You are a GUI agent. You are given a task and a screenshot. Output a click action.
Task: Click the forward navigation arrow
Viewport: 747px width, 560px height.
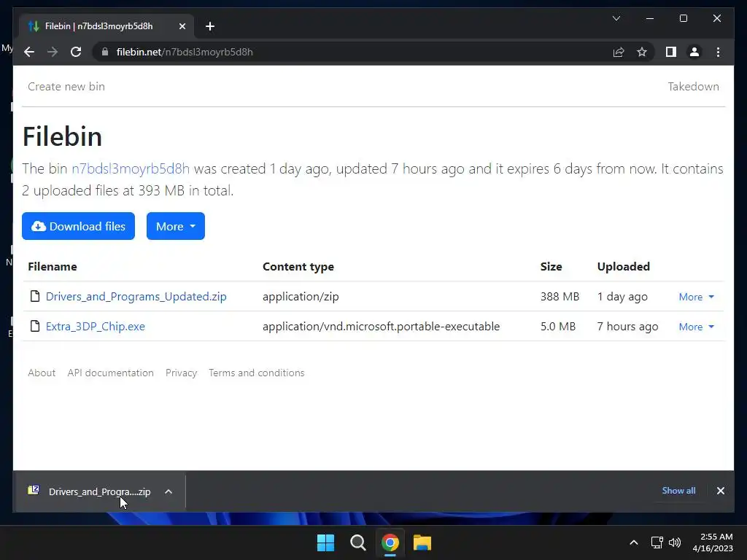tap(53, 52)
